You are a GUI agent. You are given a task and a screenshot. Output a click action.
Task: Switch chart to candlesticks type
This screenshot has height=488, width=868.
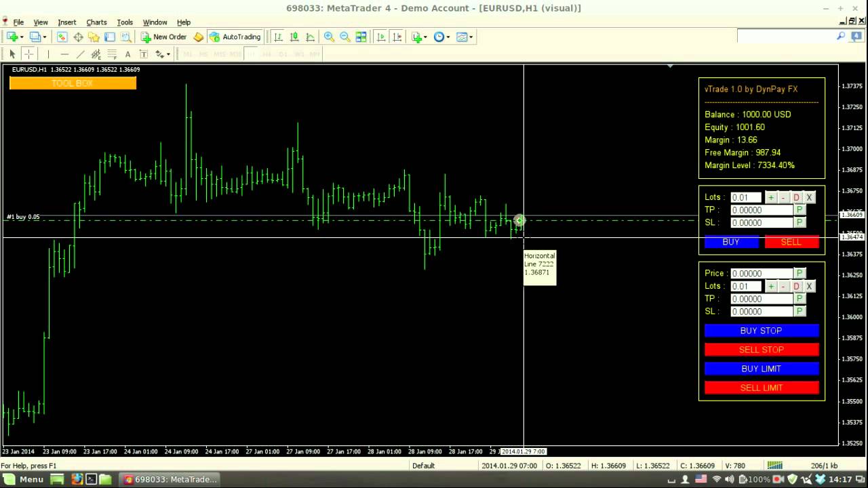294,37
